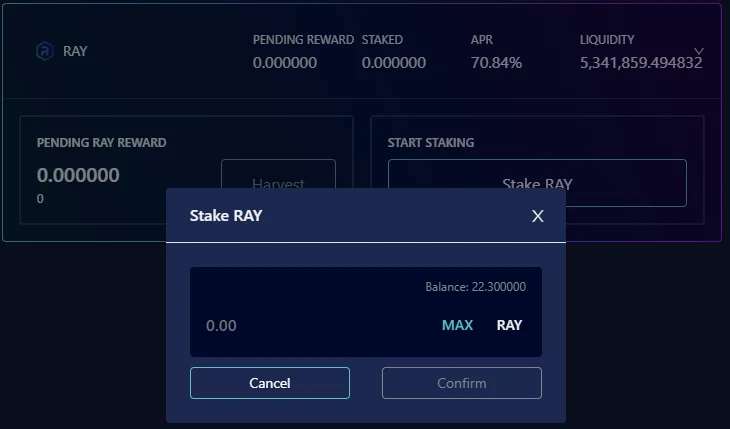730x429 pixels.
Task: Click the RAY token label in input
Action: (x=509, y=325)
